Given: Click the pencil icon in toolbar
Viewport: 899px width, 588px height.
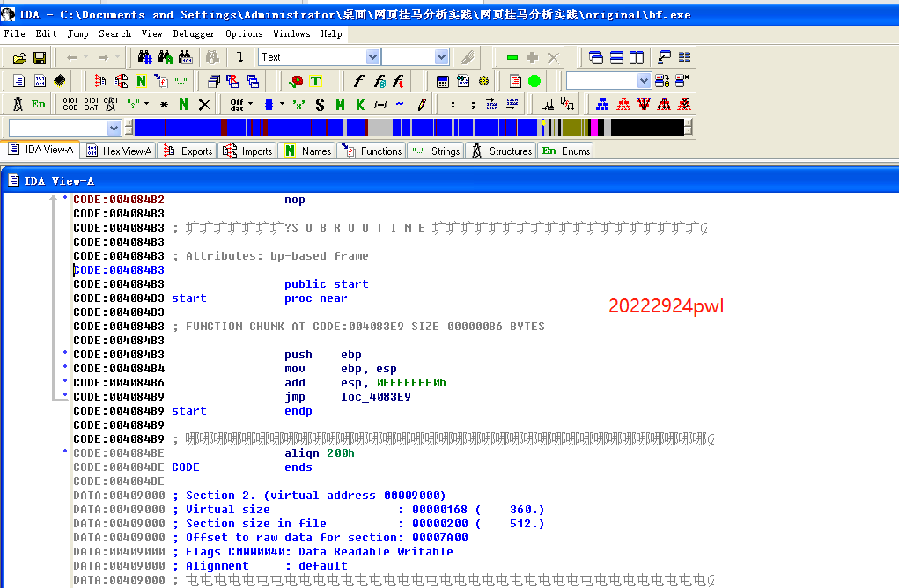Looking at the screenshot, I should tap(422, 104).
